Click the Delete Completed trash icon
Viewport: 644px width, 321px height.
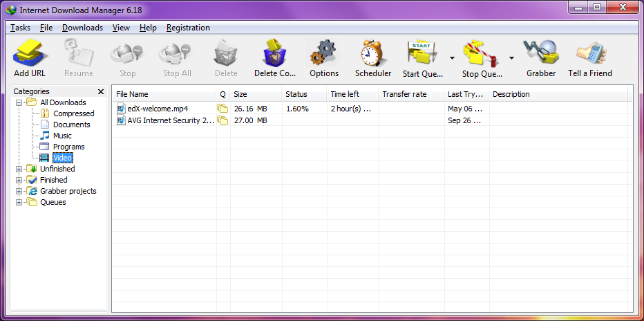(x=275, y=53)
